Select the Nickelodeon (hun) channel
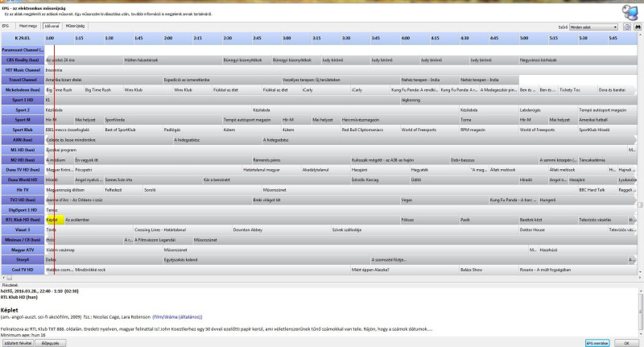644x347 pixels. 23,90
